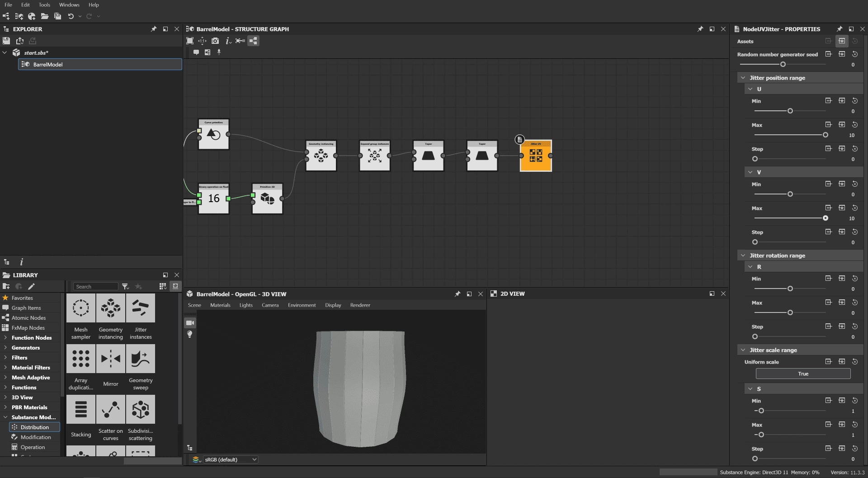Select BarrelModel graph in Explorer
868x478 pixels.
click(100, 64)
